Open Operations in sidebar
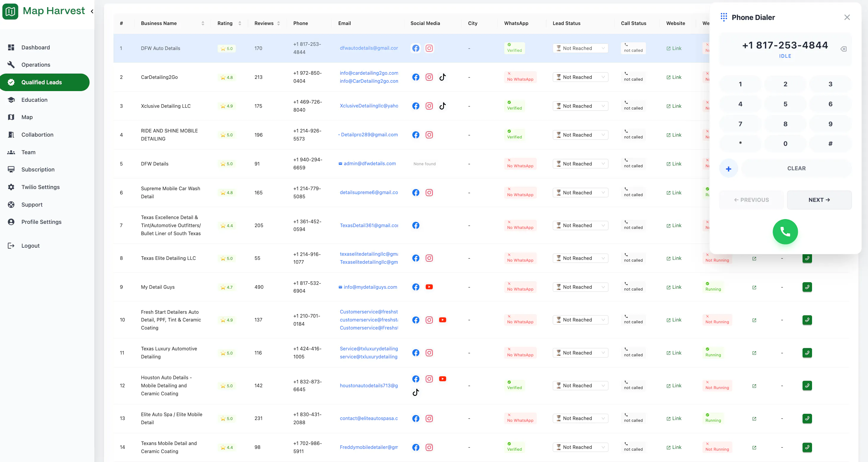 tap(36, 65)
